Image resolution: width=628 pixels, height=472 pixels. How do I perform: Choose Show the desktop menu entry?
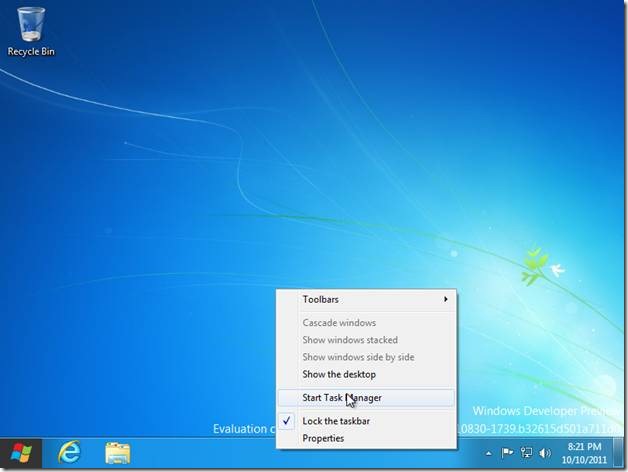tap(366, 374)
